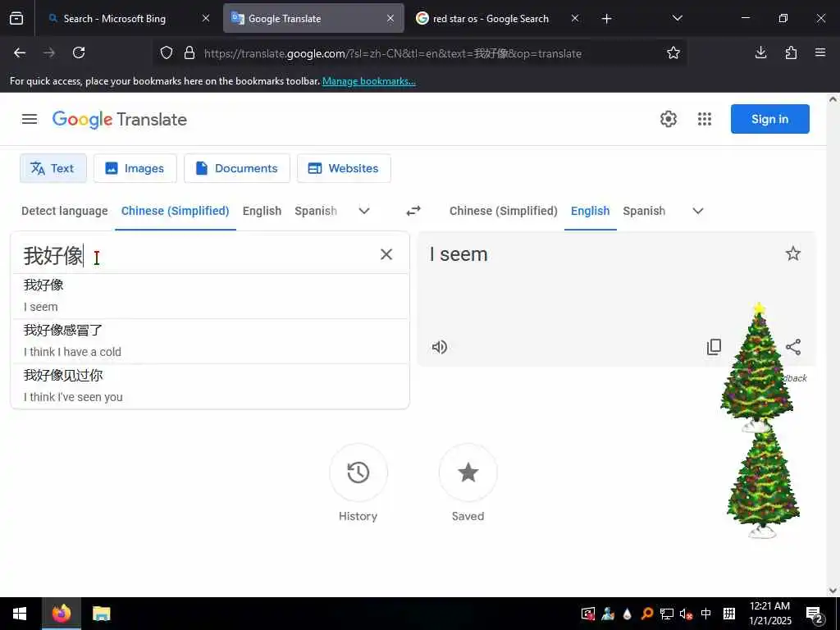Expand more source languages list
840x630 pixels.
[364, 211]
